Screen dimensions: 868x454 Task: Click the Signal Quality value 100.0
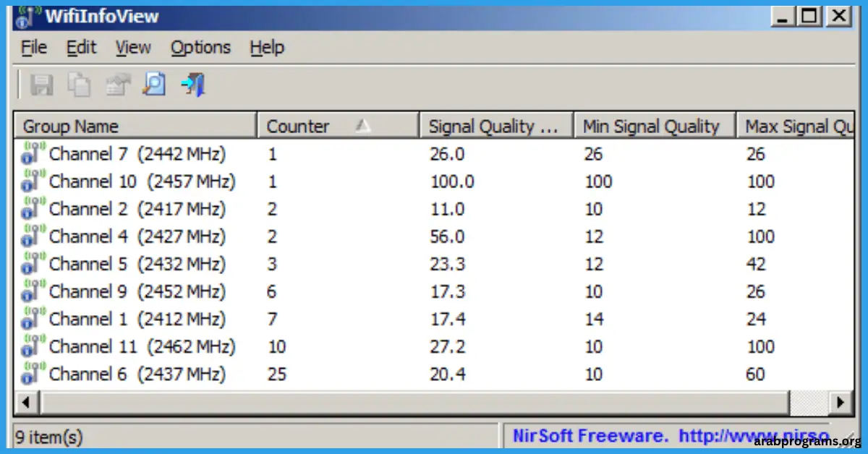pyautogui.click(x=453, y=182)
